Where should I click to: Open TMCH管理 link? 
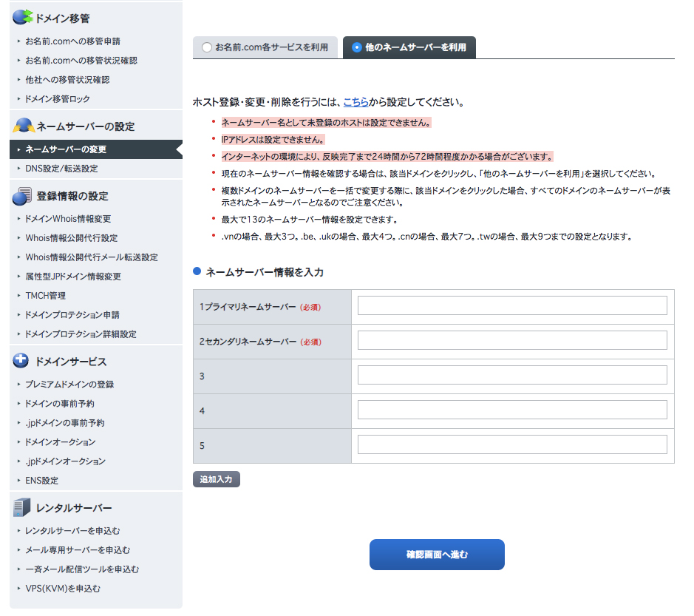click(x=46, y=295)
